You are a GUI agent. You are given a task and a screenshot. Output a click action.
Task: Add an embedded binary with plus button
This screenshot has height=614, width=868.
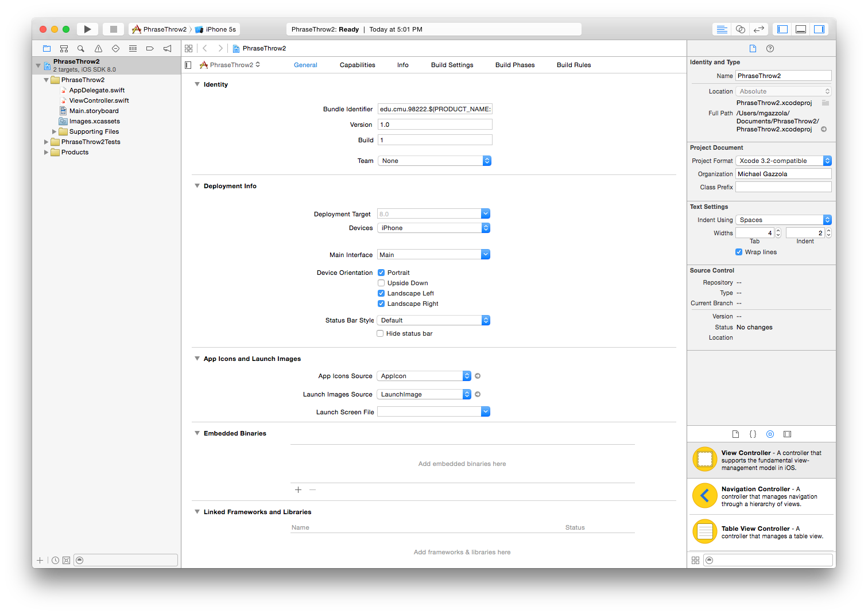pyautogui.click(x=298, y=489)
